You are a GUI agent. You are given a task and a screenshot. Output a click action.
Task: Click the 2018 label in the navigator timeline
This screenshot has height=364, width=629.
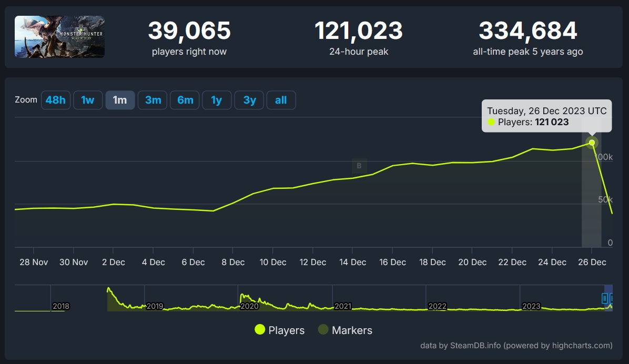coord(61,306)
